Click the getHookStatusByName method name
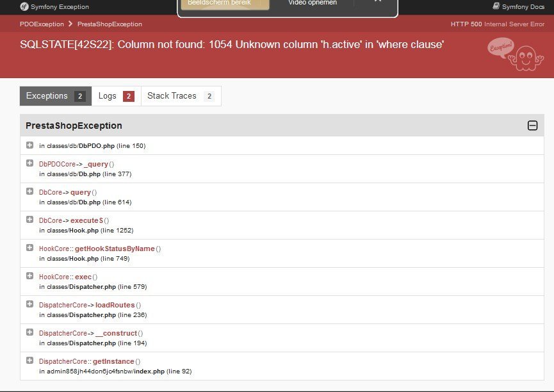 115,249
